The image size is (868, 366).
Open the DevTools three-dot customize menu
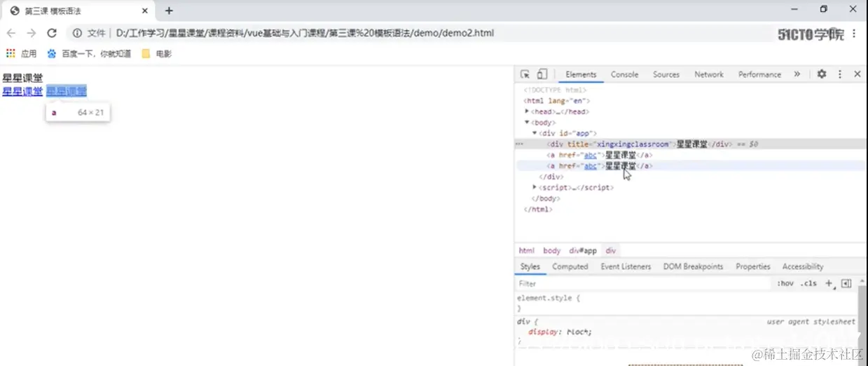pyautogui.click(x=840, y=74)
